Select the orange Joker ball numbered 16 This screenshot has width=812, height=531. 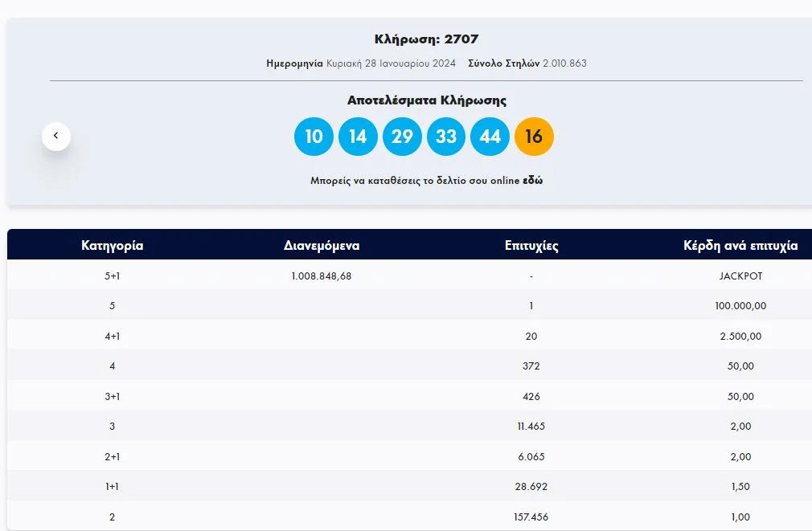click(x=534, y=137)
